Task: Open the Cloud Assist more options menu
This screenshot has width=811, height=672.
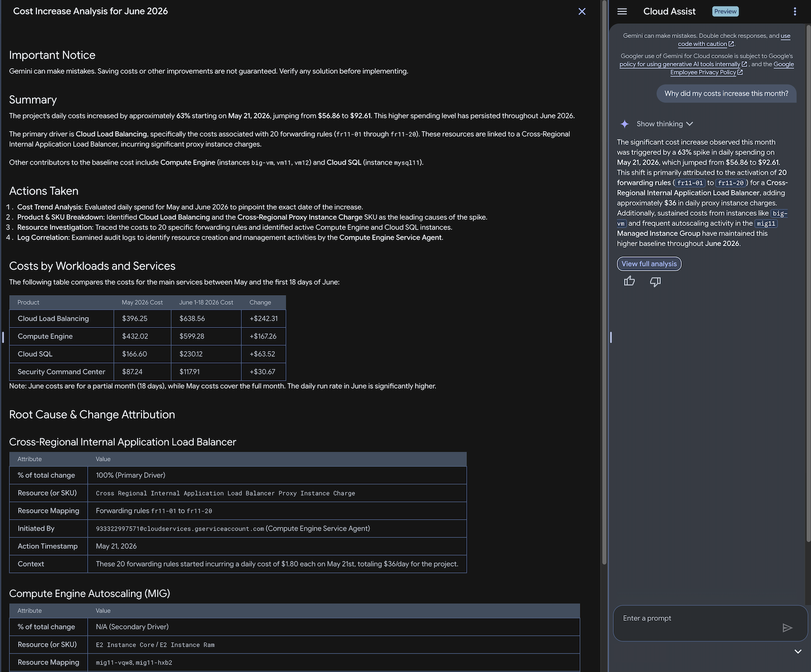Action: (x=794, y=11)
